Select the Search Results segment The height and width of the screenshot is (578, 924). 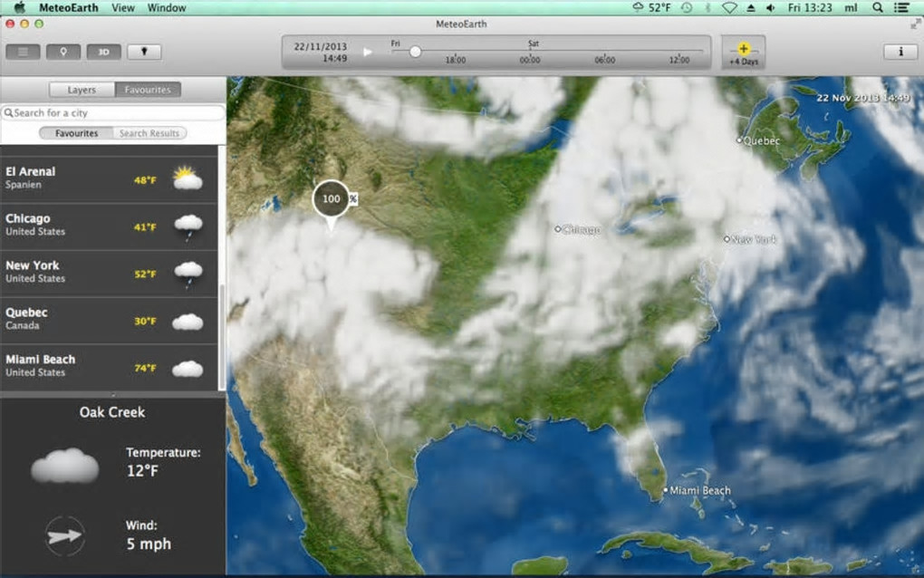pos(149,133)
